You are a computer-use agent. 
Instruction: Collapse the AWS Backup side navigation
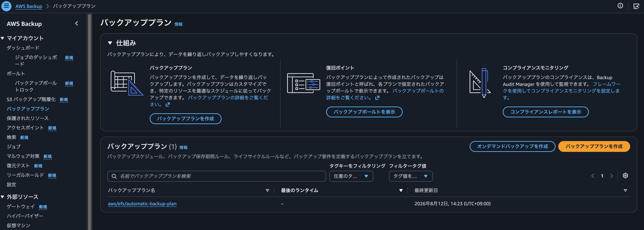click(76, 24)
